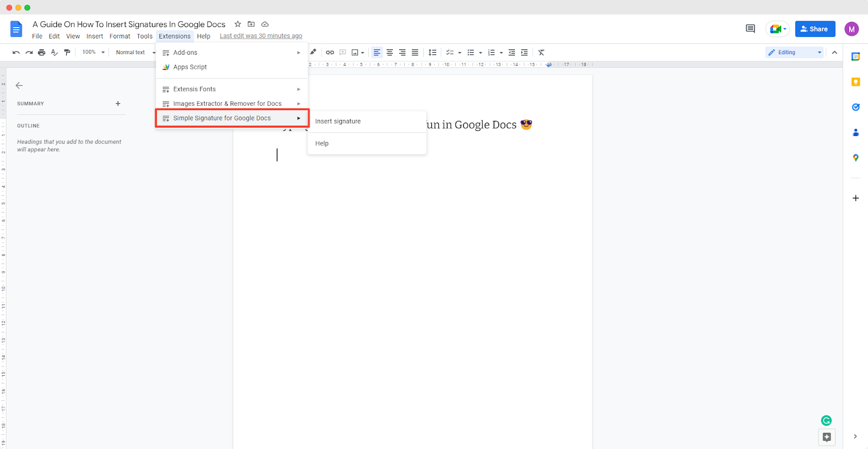The image size is (868, 449).
Task: Pick the highlight color pen
Action: point(313,52)
